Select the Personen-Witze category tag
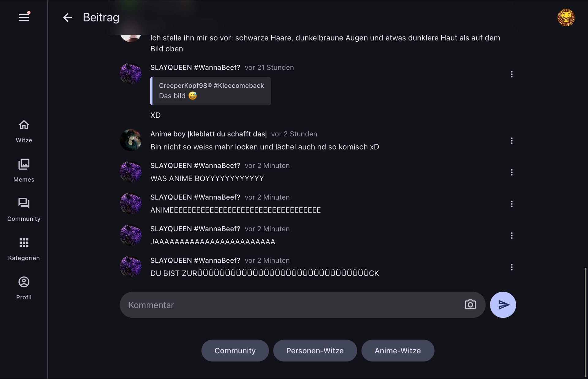 pos(315,350)
